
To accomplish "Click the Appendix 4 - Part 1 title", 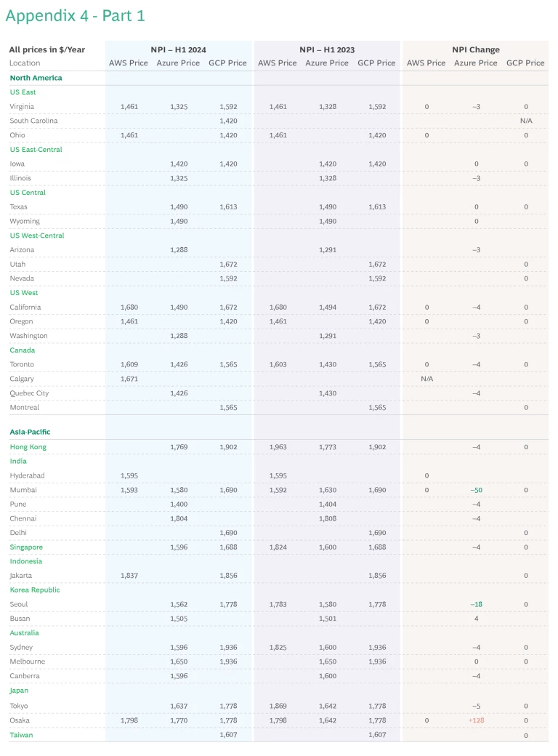I will pos(75,15).
